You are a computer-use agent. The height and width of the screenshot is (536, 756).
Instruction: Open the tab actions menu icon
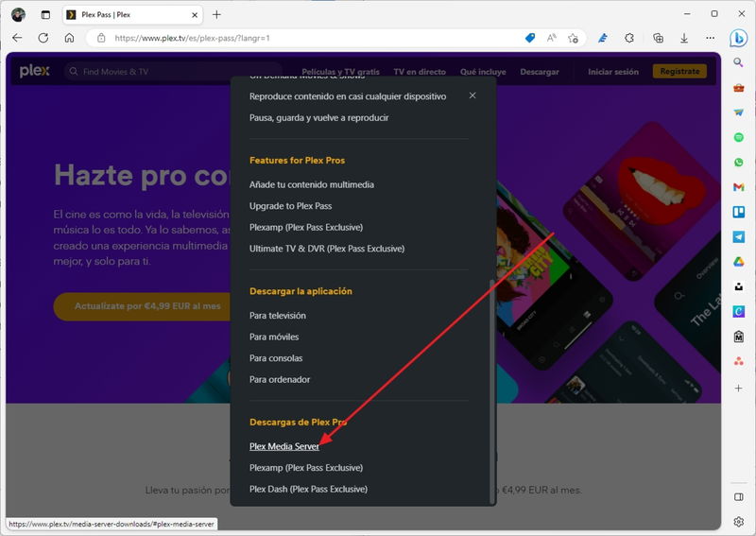[x=45, y=14]
